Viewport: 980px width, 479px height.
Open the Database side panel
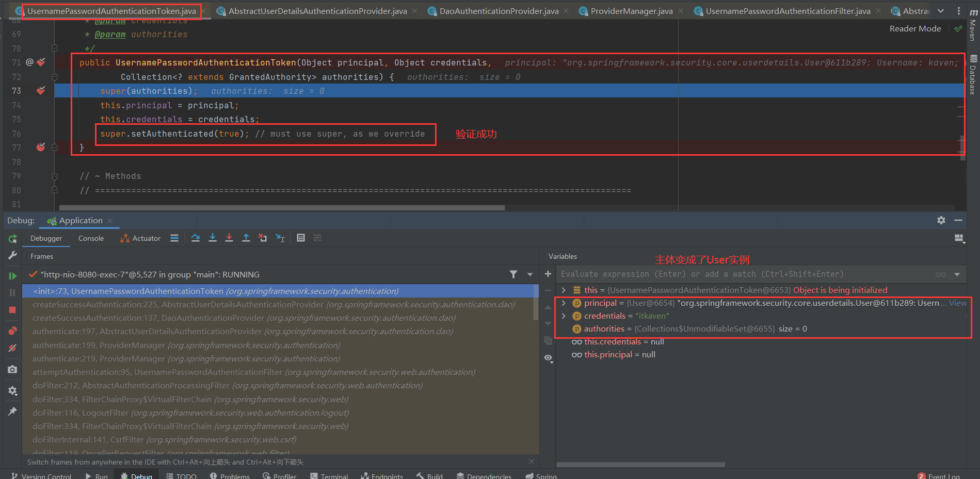(x=973, y=75)
